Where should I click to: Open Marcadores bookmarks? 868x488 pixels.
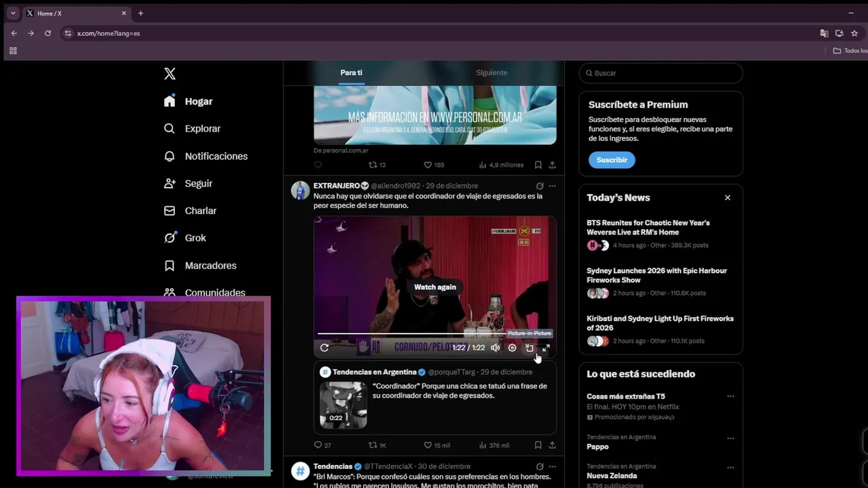coord(201,266)
